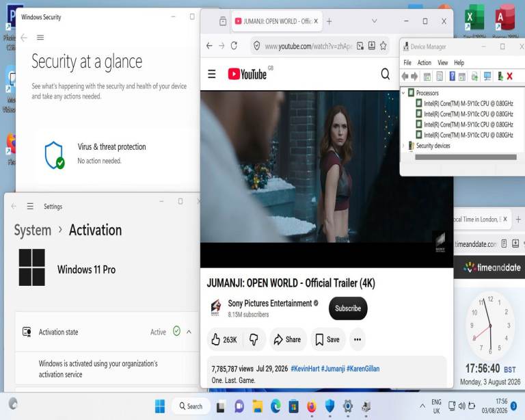The image size is (525, 420).
Task: Save the video to playlist
Action: 327,339
